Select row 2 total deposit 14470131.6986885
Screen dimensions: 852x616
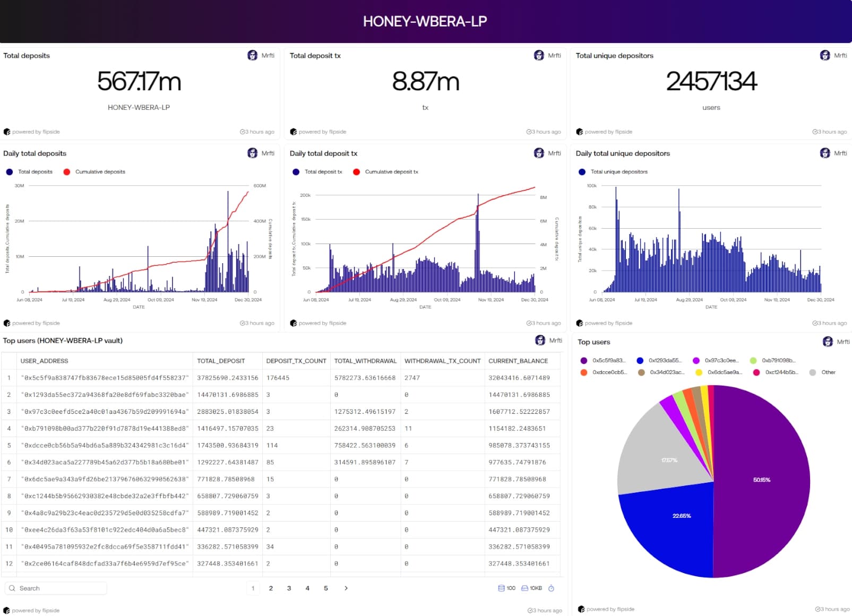point(228,395)
